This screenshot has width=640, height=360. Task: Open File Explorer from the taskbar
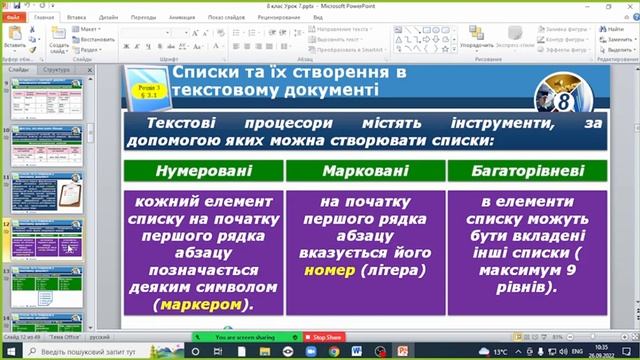click(265, 351)
